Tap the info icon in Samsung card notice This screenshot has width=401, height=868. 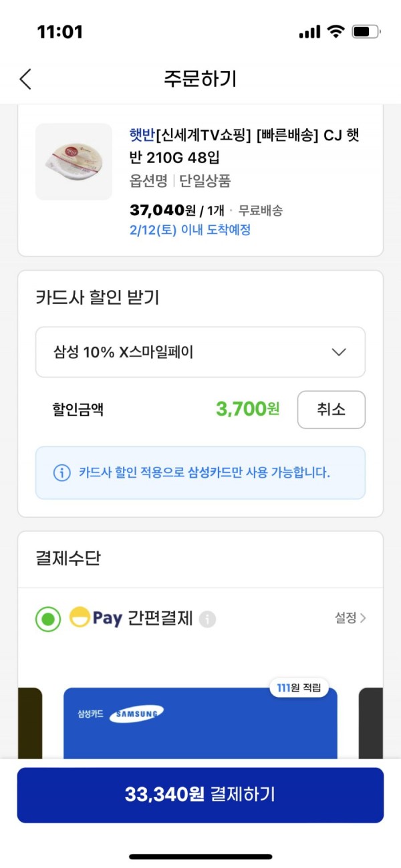tap(61, 473)
